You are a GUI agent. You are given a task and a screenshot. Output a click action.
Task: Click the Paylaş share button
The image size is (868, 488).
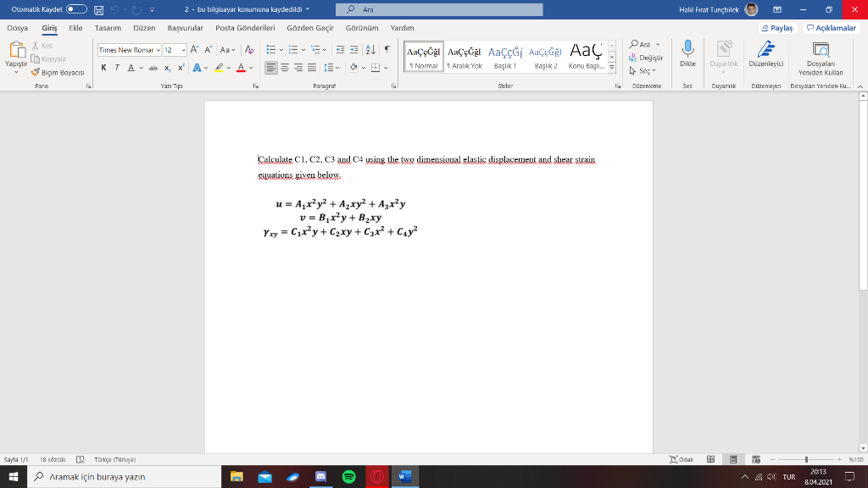coord(777,28)
